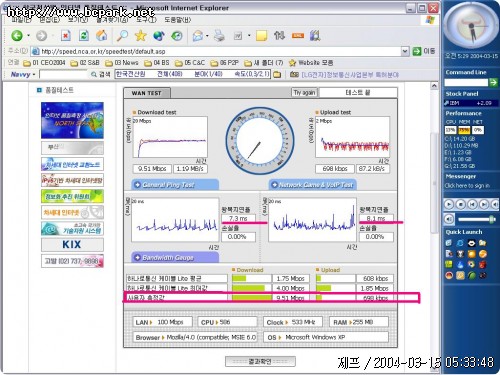
Task: Click the Try again button
Action: pyautogui.click(x=304, y=93)
